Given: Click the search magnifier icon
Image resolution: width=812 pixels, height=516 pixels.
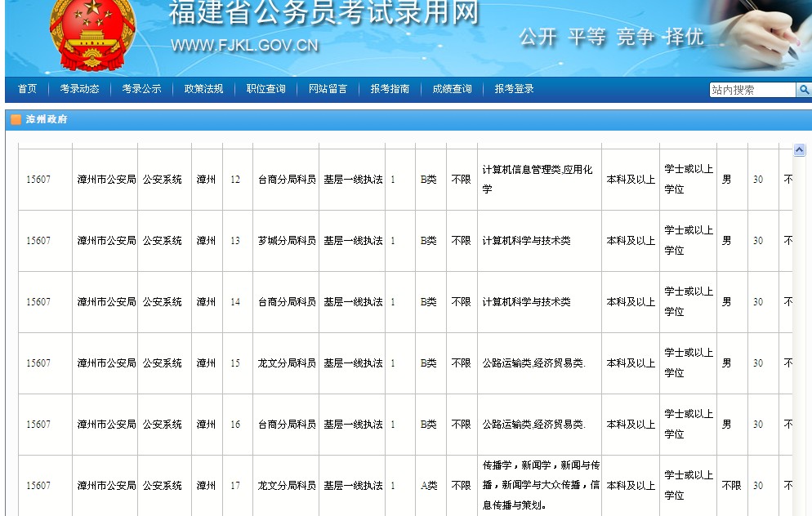Looking at the screenshot, I should coord(805,90).
